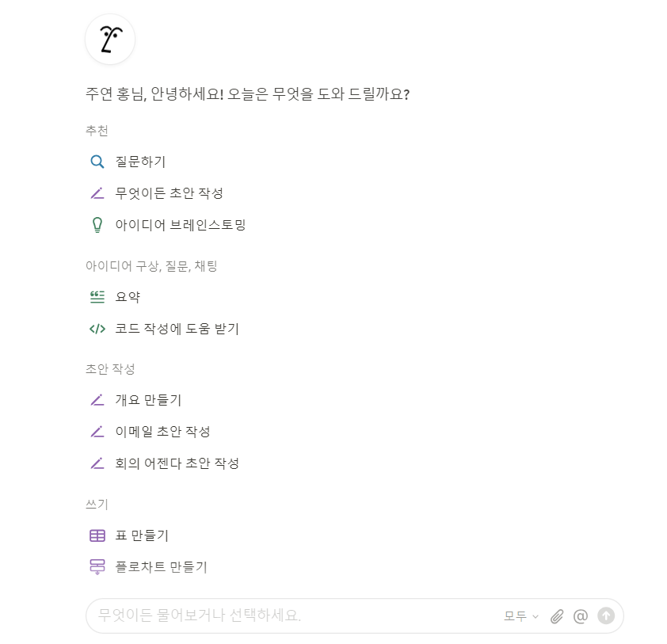This screenshot has height=644, width=667.
Task: Open mentions with the @ icon
Action: [580, 615]
